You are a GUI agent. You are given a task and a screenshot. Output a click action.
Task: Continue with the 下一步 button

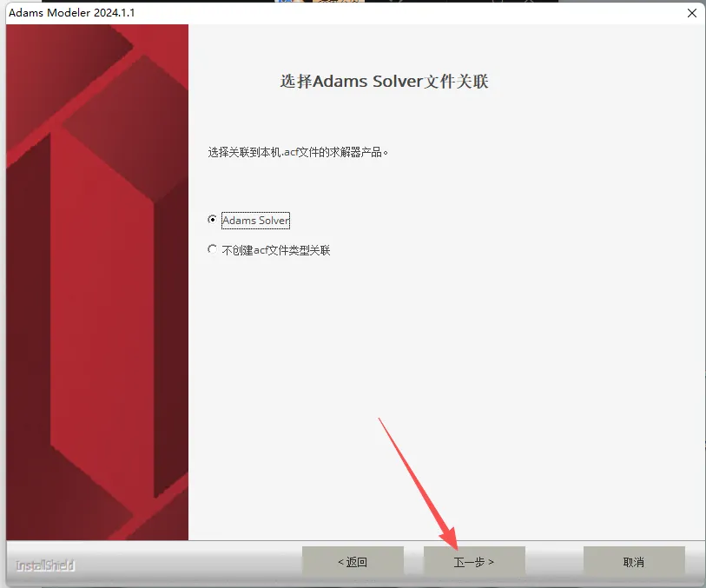coord(474,561)
